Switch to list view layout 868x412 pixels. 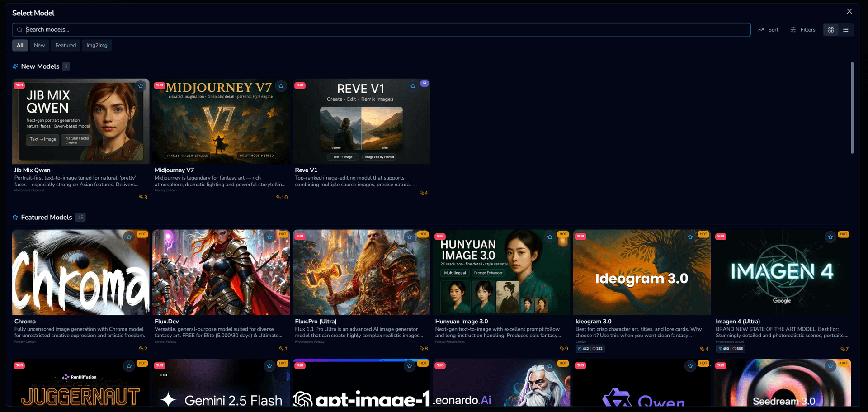point(846,30)
